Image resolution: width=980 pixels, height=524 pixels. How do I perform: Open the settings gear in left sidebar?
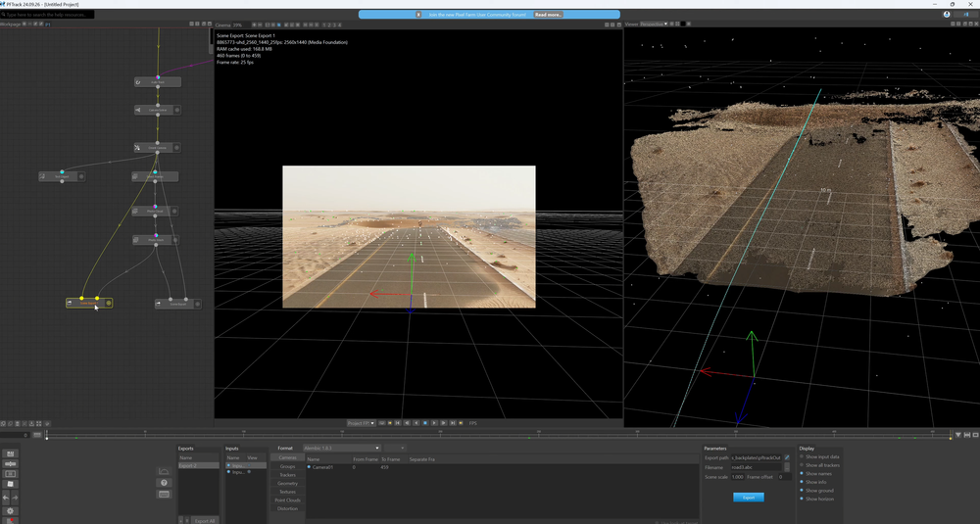point(10,510)
